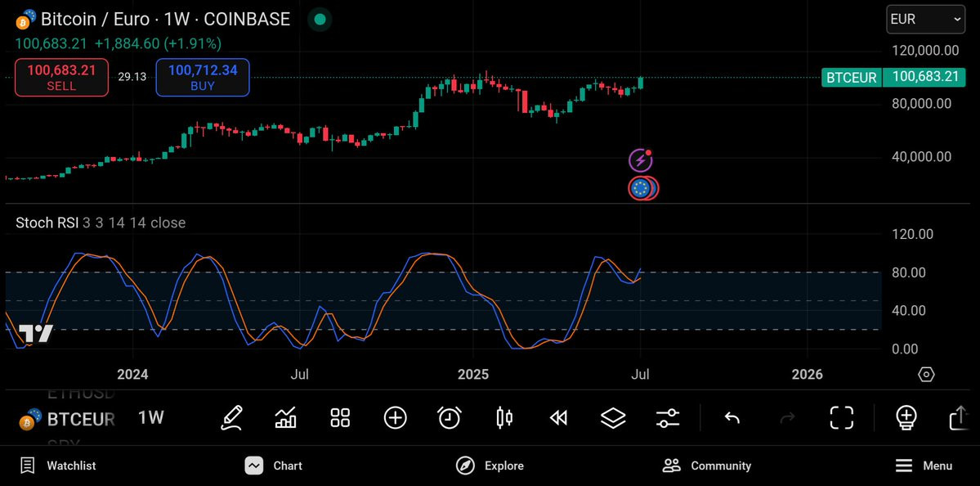This screenshot has width=980, height=486.
Task: Open the object tree layers icon
Action: point(613,417)
